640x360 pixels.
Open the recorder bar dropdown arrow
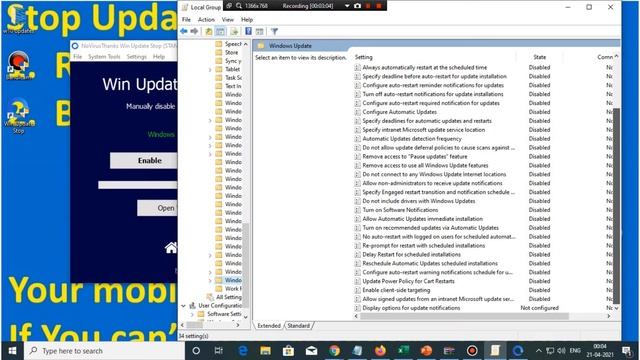click(347, 6)
